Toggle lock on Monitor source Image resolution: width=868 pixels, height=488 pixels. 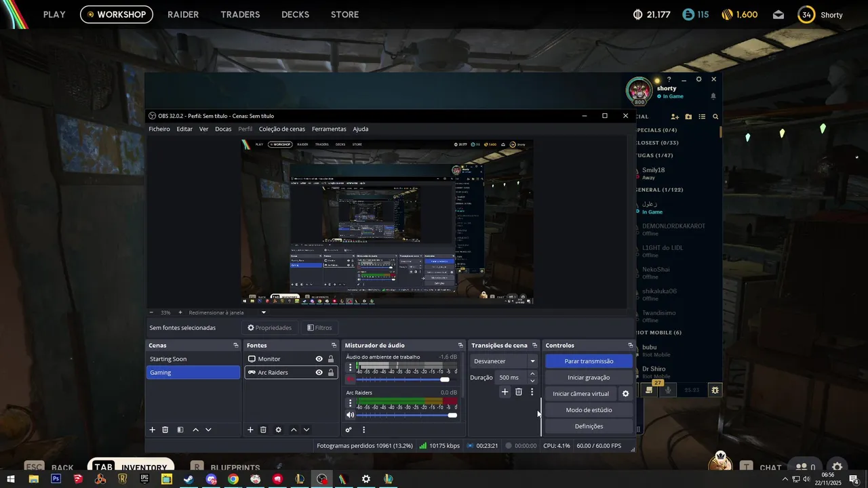point(331,359)
